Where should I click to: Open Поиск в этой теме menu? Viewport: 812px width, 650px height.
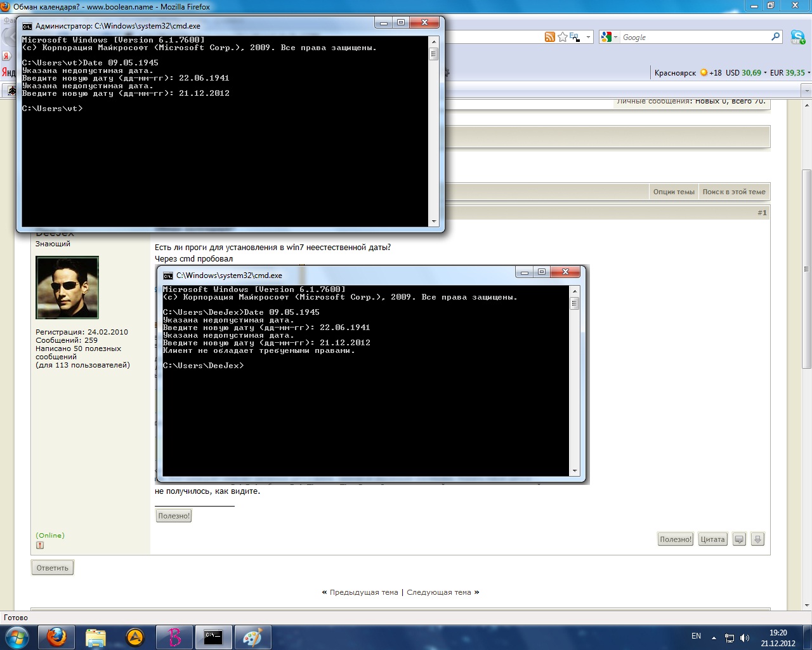[x=734, y=192]
